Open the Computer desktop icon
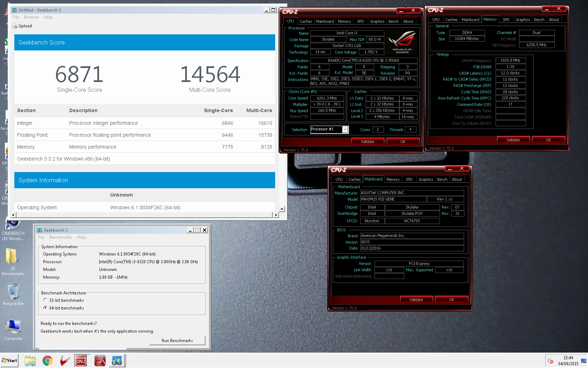588x368 pixels. click(x=13, y=330)
